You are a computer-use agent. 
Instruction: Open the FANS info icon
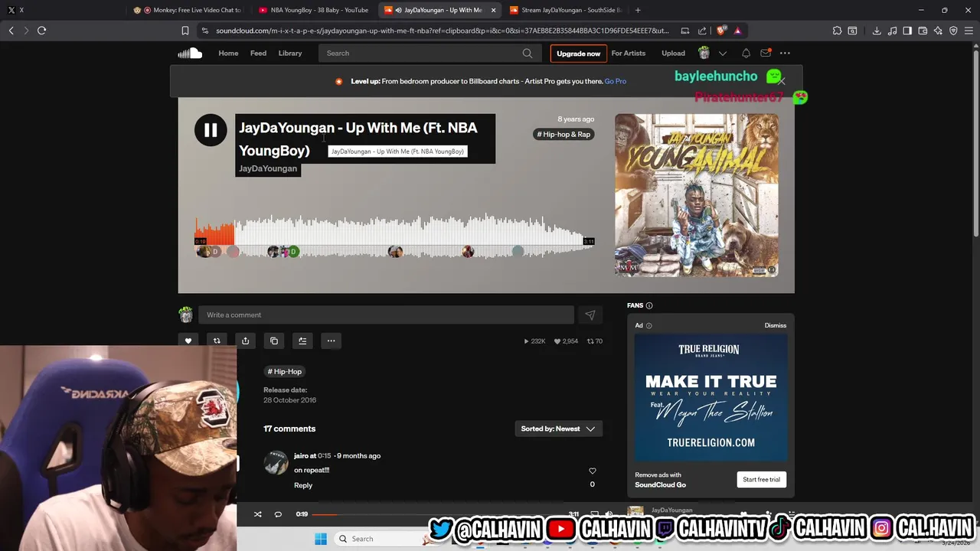649,305
